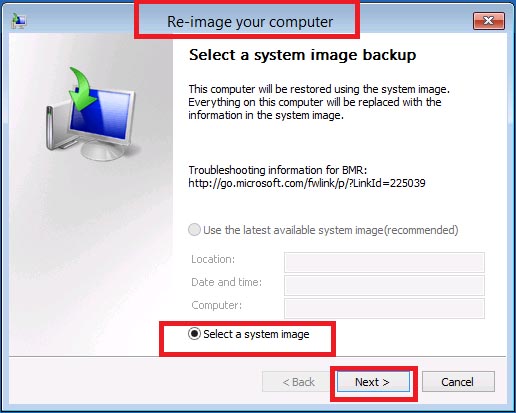Click the Re-image your computer title text
Viewport: 516px width, 413px height.
point(250,22)
